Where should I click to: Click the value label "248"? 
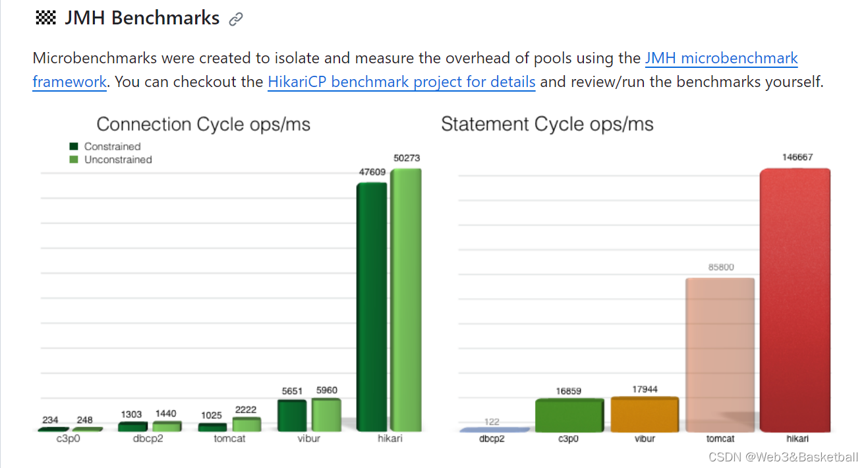[84, 421]
